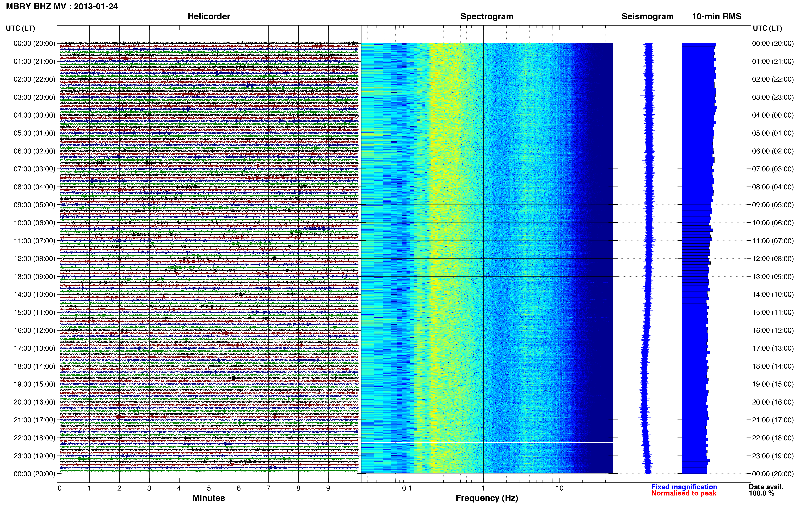Click the left '19:00 (15:00)' time label
The width and height of the screenshot is (812, 508).
(x=34, y=384)
